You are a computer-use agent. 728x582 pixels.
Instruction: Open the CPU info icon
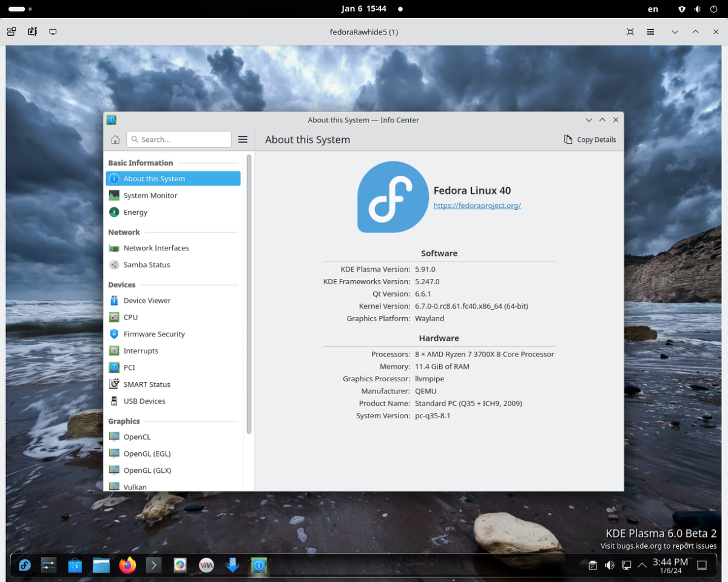(x=114, y=317)
